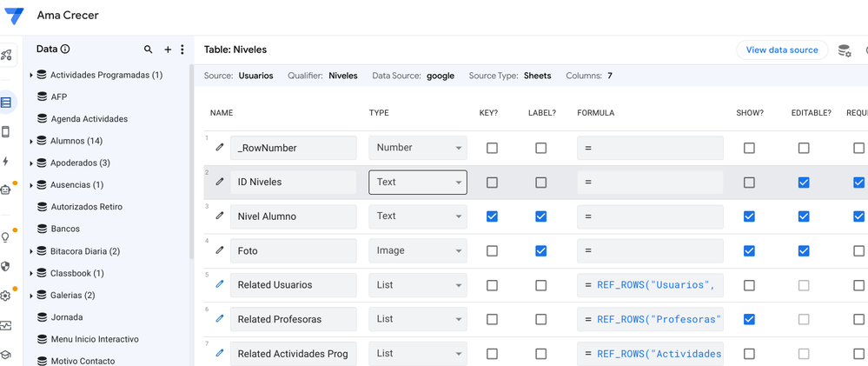Open the Security shield sidebar icon
Image resolution: width=868 pixels, height=366 pixels.
point(6,266)
